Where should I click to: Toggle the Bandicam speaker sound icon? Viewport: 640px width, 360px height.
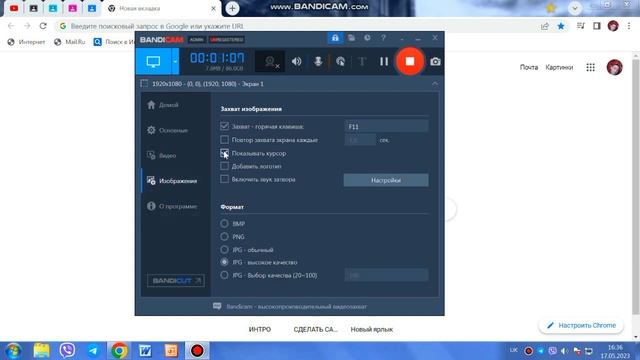click(x=296, y=62)
